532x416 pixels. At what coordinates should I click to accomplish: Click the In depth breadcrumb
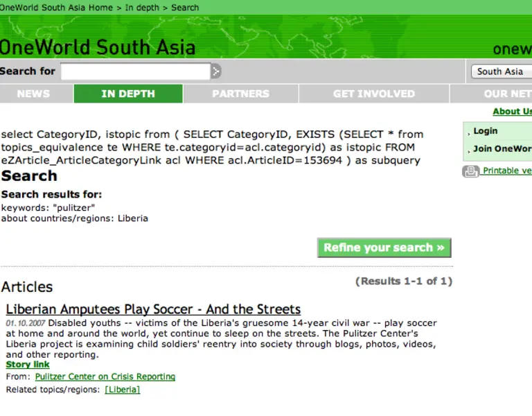142,8
